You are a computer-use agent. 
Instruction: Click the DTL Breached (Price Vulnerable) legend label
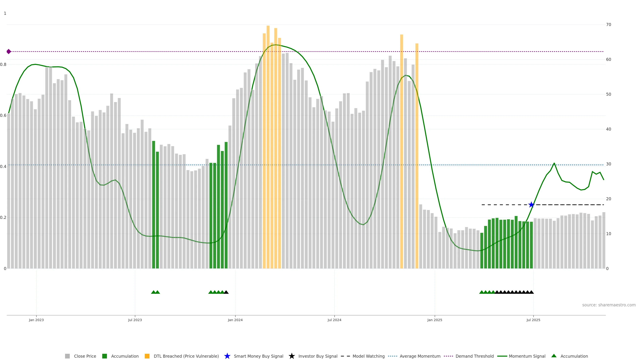pyautogui.click(x=186, y=356)
